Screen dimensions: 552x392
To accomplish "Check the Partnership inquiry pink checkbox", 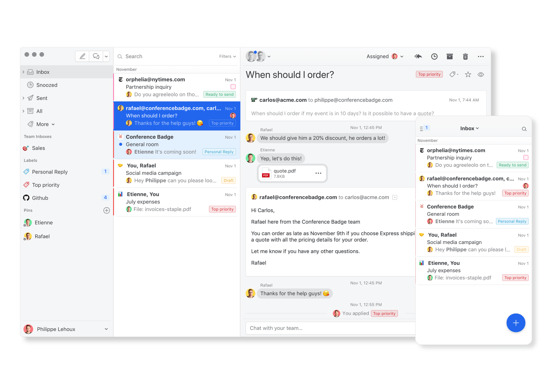I will click(x=233, y=87).
